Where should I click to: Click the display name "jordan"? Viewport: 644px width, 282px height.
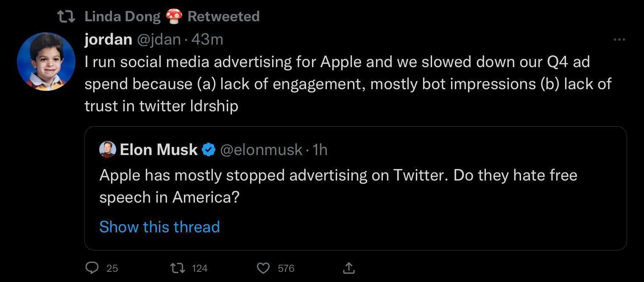tap(108, 39)
